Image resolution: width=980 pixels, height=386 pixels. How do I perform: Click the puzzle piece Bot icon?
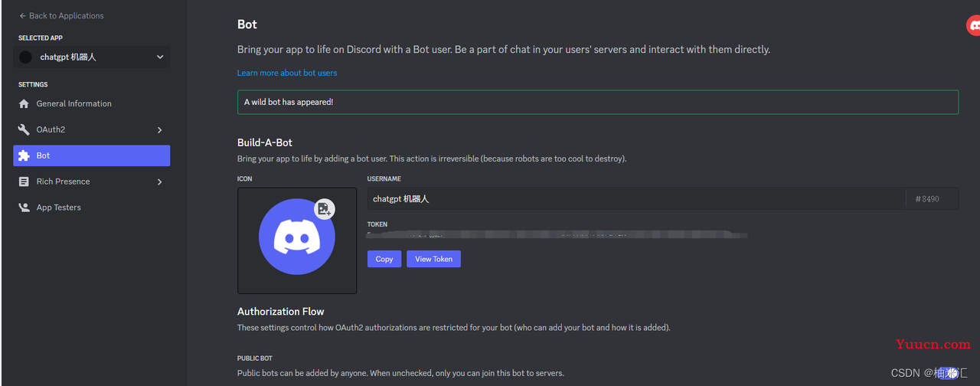[x=24, y=155]
